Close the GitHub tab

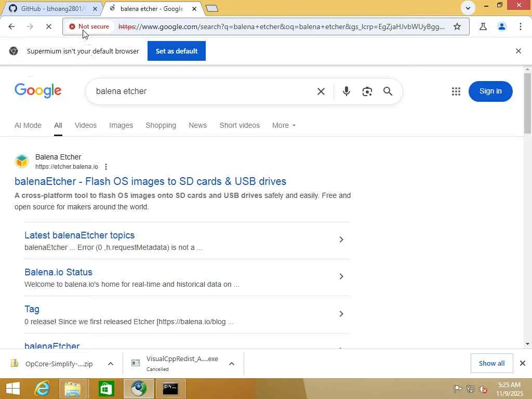[x=95, y=9]
